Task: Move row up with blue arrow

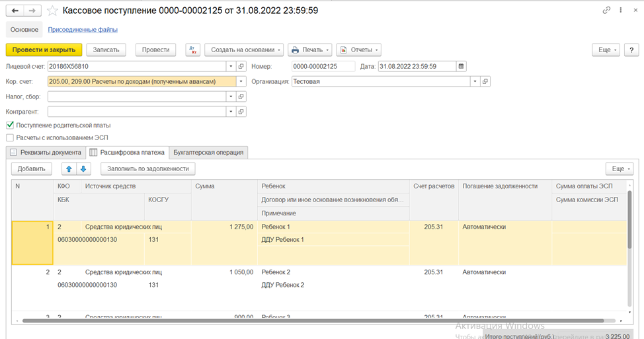Action: (69, 169)
